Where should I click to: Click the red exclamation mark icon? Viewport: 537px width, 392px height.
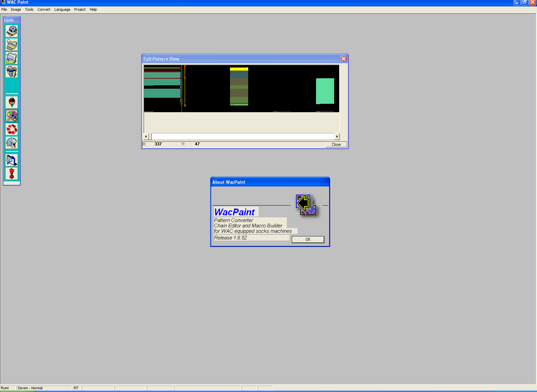pos(12,174)
